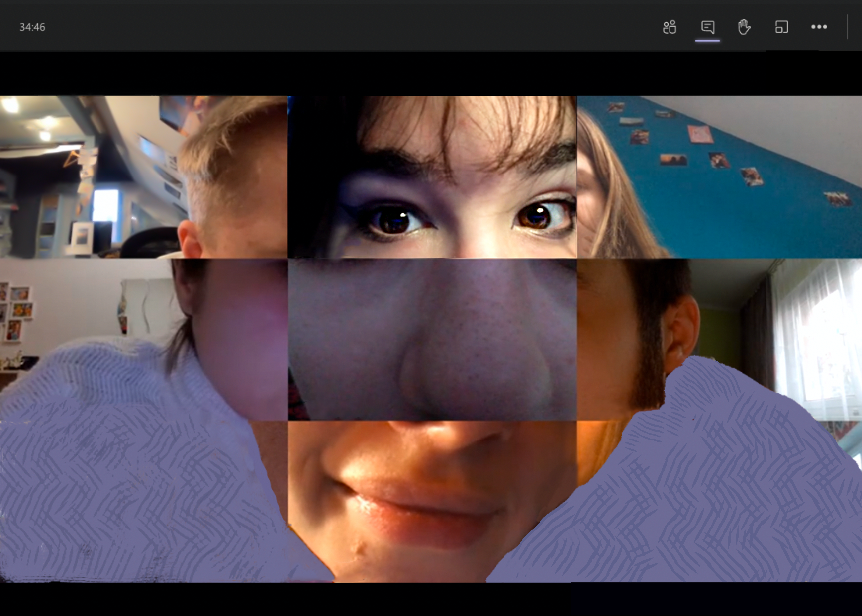This screenshot has width=862, height=616.
Task: Raise your hand in the meeting
Action: (x=744, y=27)
